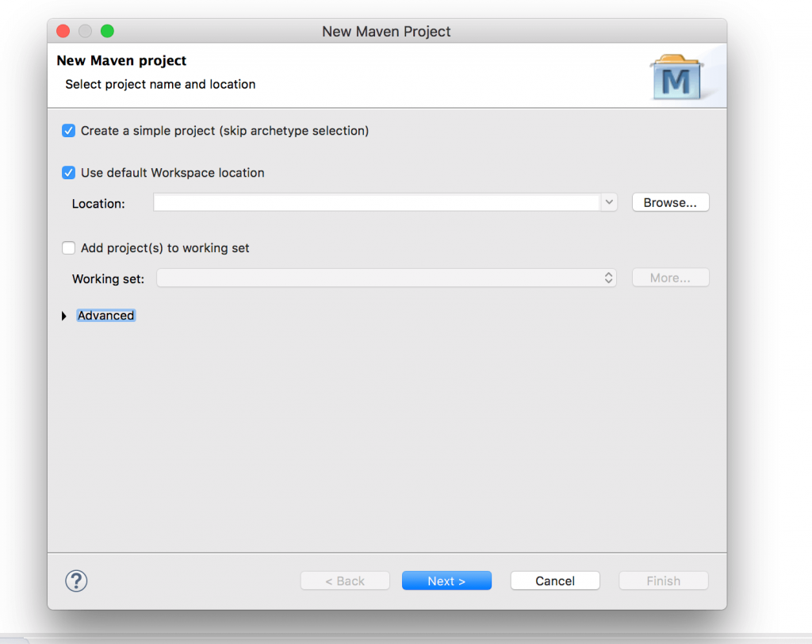Toggle Use default Workspace location checkbox
Image resolution: width=812 pixels, height=644 pixels.
point(69,173)
